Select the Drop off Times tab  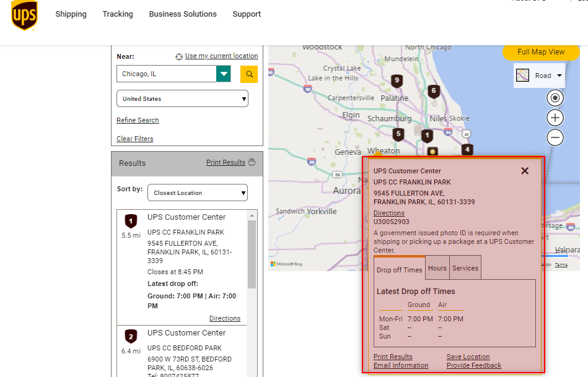pyautogui.click(x=400, y=270)
